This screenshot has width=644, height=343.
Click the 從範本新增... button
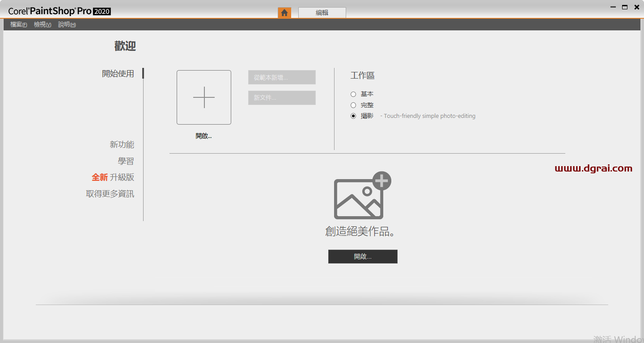pyautogui.click(x=282, y=77)
